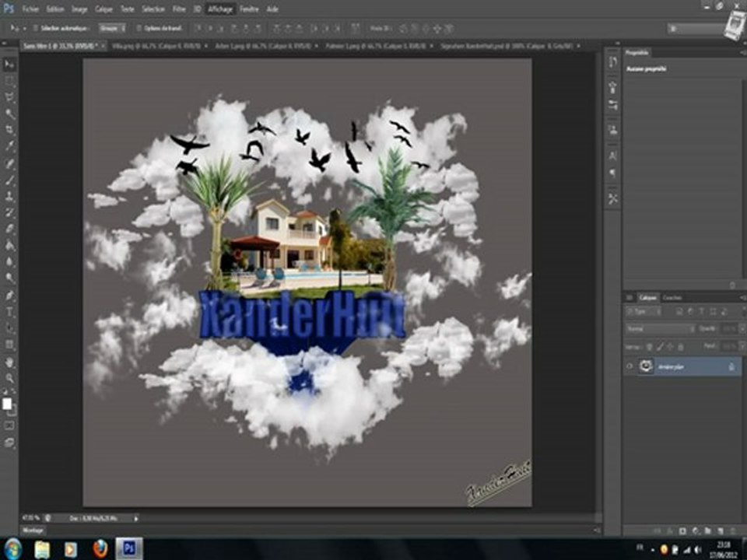Open the status bar info arrow

135,518
